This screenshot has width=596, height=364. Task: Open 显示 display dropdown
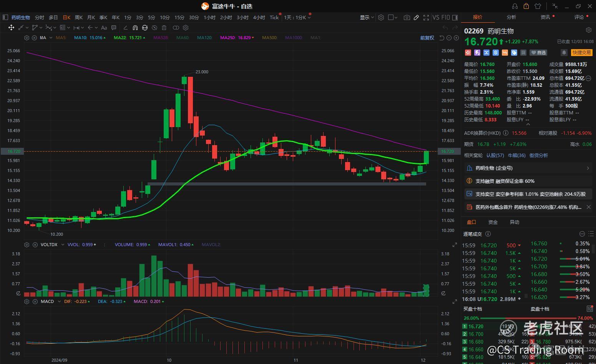click(x=367, y=17)
